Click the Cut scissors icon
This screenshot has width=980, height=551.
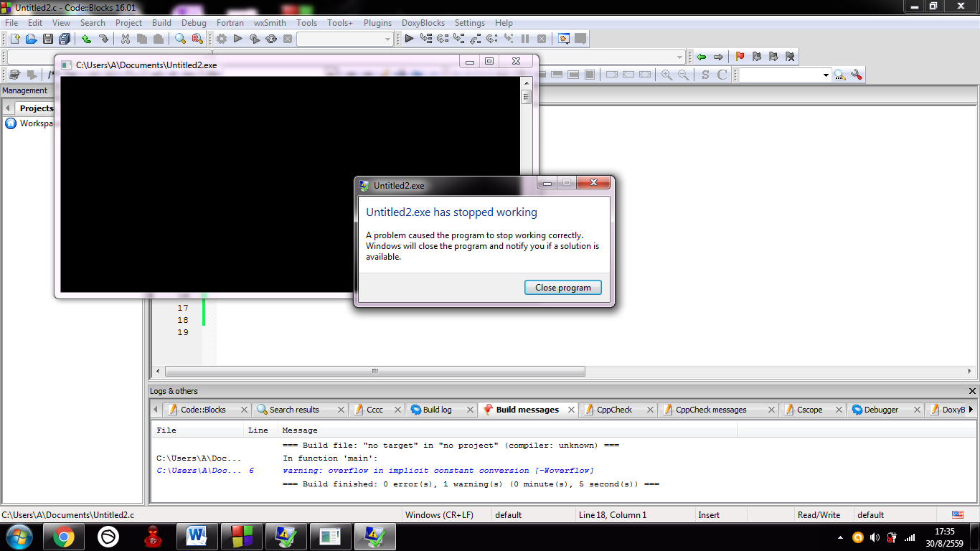(126, 39)
